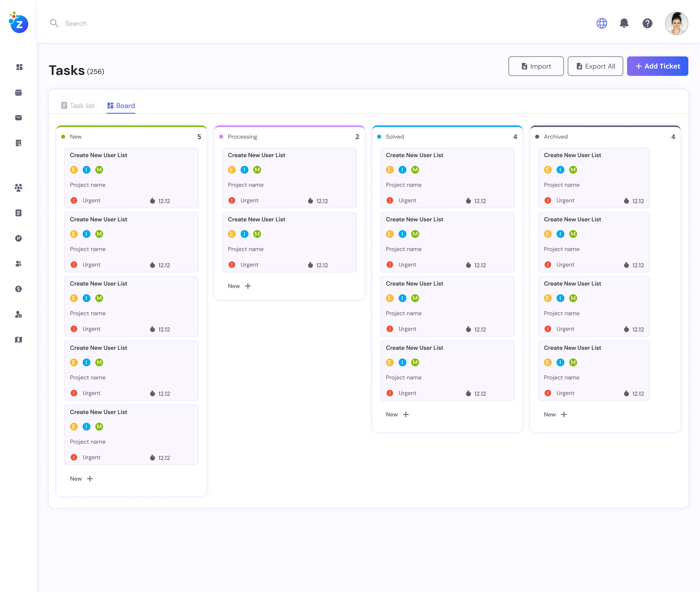Open the dashboard grid icon in sidebar

pyautogui.click(x=19, y=67)
